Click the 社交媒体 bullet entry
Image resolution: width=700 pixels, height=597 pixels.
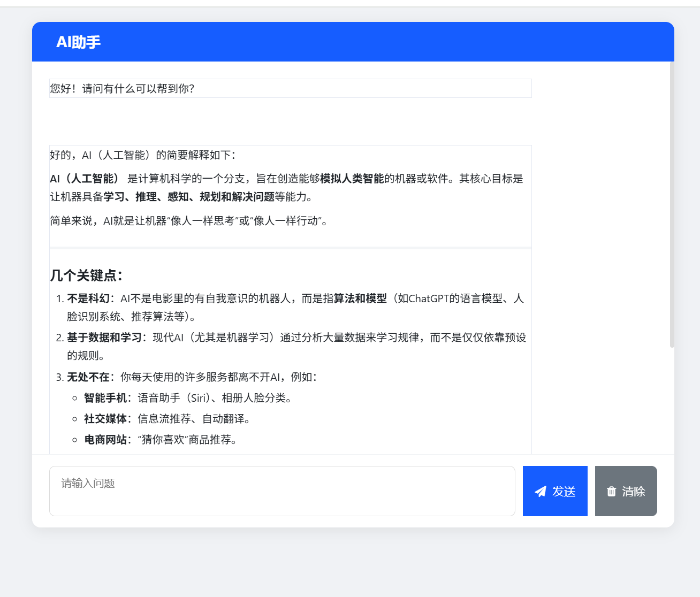[106, 419]
